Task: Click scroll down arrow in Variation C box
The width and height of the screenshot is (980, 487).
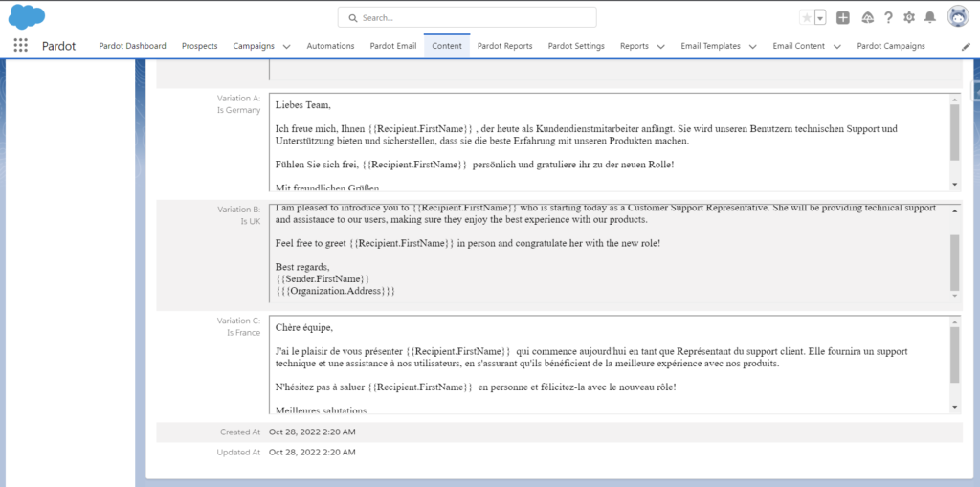Action: click(954, 407)
